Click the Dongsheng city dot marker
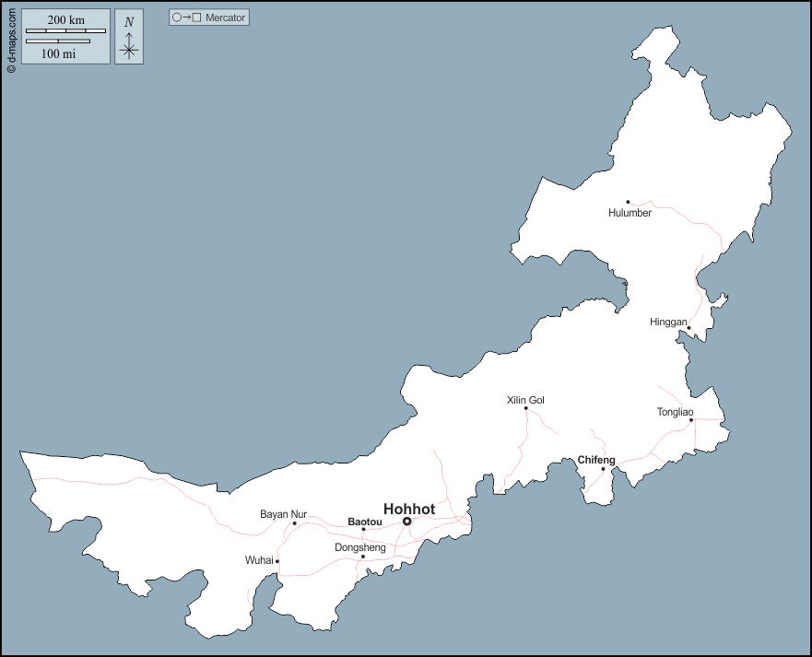Viewport: 812px width, 657px height. tap(363, 557)
